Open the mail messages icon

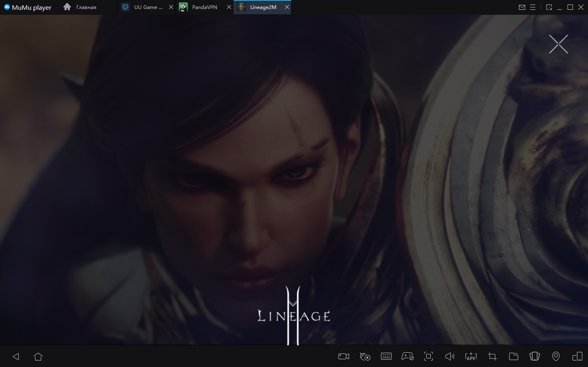point(522,7)
